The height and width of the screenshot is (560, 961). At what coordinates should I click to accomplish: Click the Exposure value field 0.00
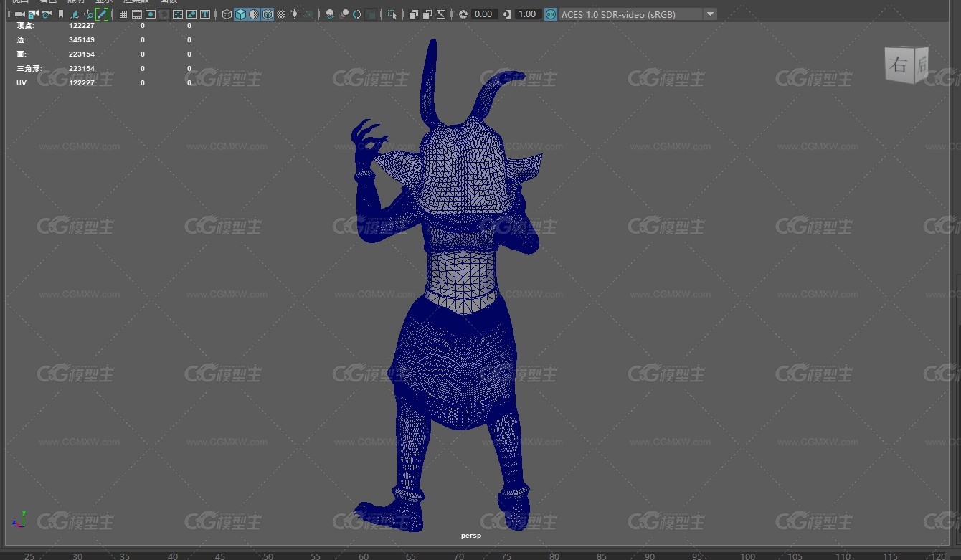pos(484,14)
